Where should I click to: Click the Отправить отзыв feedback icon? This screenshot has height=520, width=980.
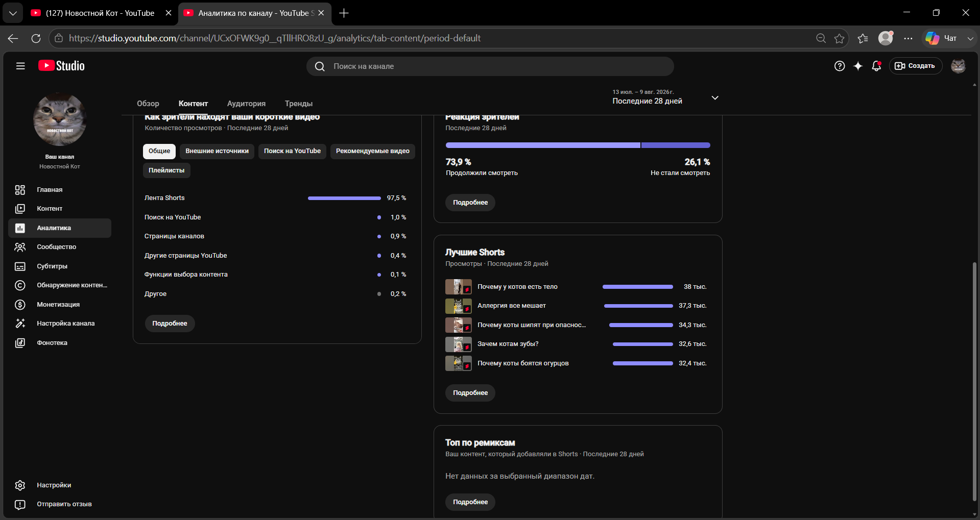(20, 504)
